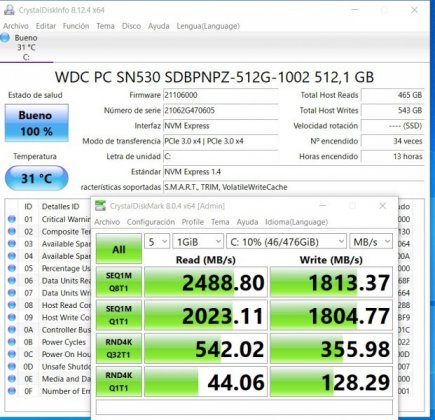Click the CrystalDiskMark app icon in title bar
Screen dimensions: 435x420
pos(100,206)
